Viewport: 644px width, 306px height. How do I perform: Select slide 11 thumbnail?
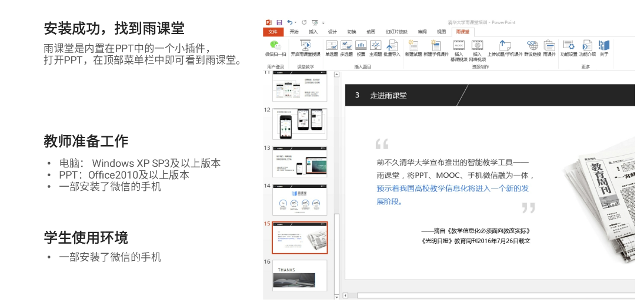[x=300, y=86]
